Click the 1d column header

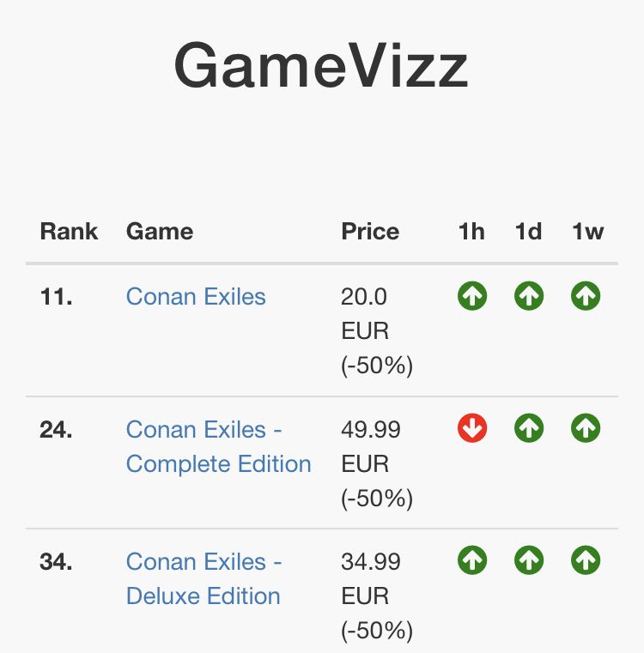[x=528, y=232]
